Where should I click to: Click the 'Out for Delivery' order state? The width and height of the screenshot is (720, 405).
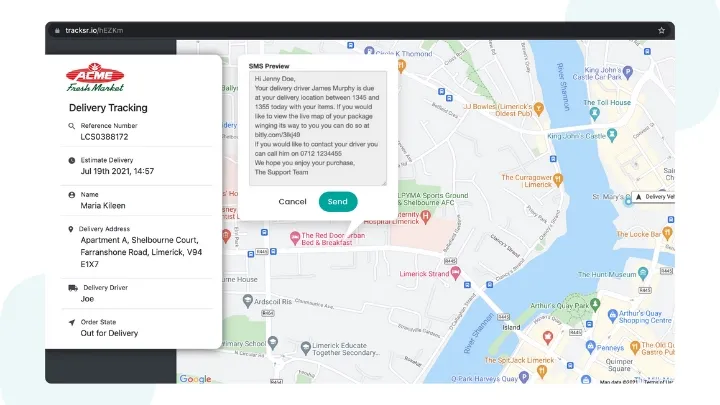(109, 333)
